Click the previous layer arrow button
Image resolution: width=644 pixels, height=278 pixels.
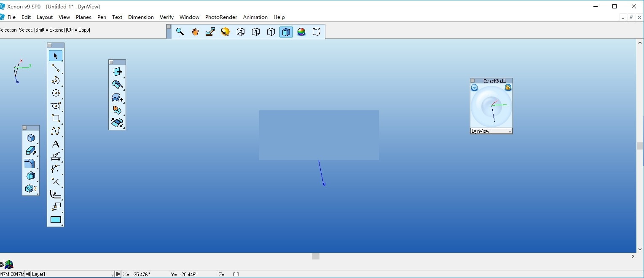click(x=28, y=274)
